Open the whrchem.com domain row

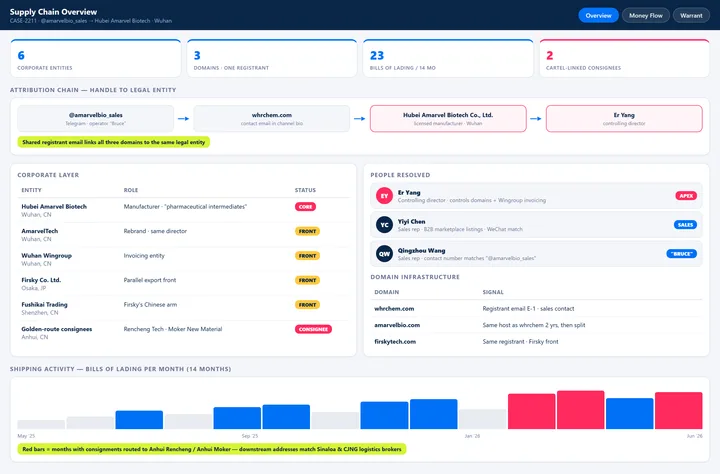pyautogui.click(x=536, y=309)
